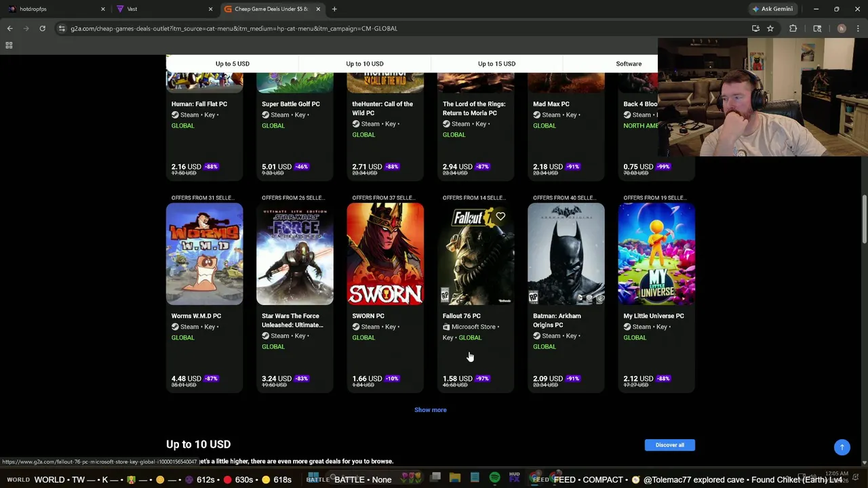
Task: Open Batman Arkham Origins cover image
Action: pyautogui.click(x=566, y=254)
